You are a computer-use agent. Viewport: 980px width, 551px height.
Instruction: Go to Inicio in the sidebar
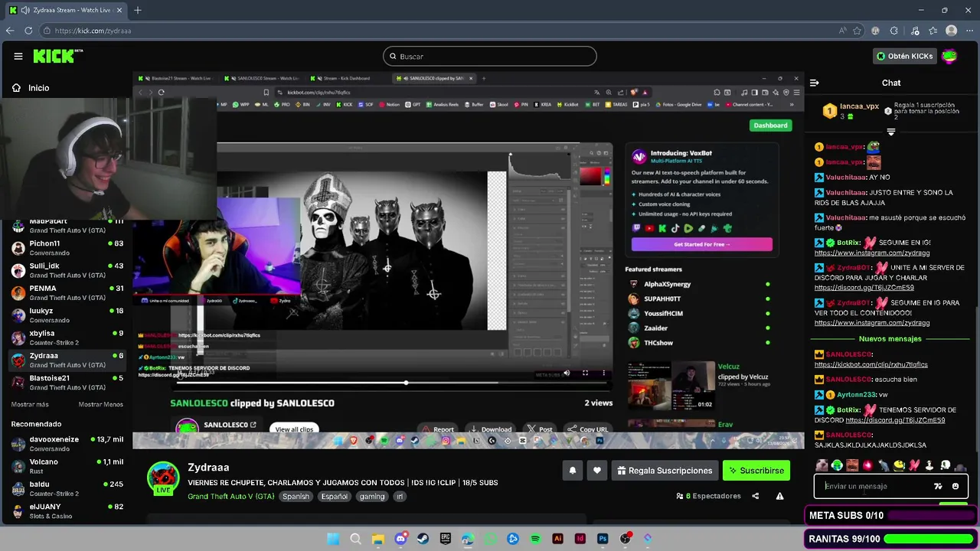tap(31, 88)
